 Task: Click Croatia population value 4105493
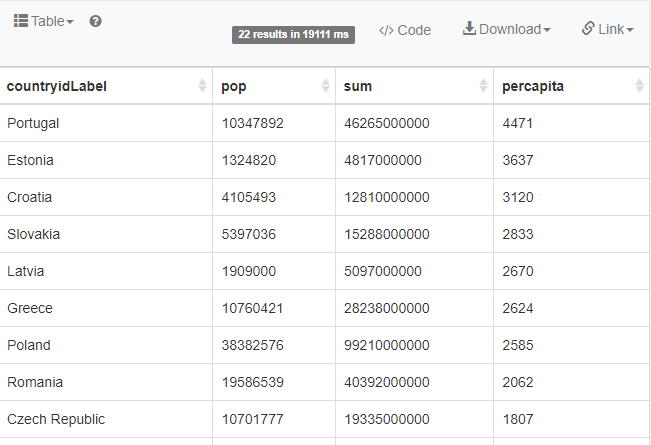click(249, 197)
